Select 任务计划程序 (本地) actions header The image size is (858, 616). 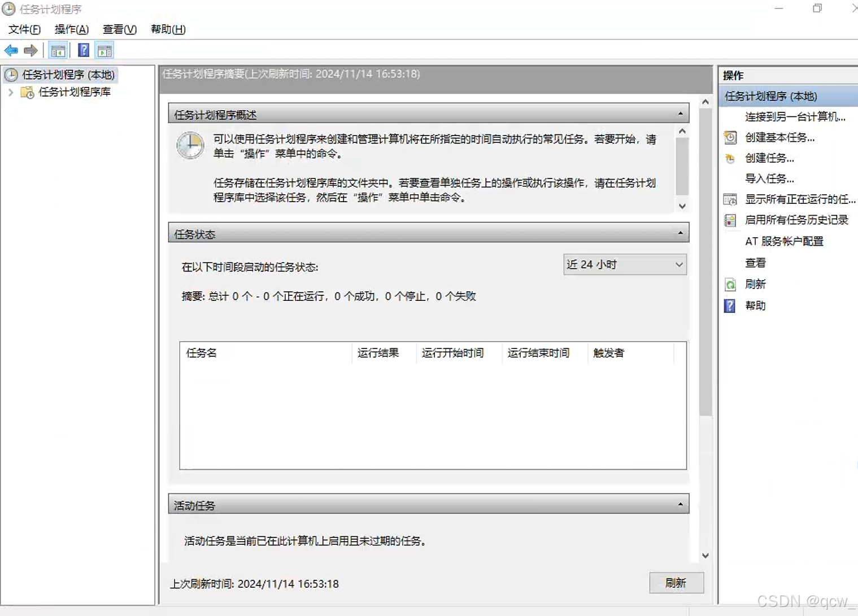(789, 96)
